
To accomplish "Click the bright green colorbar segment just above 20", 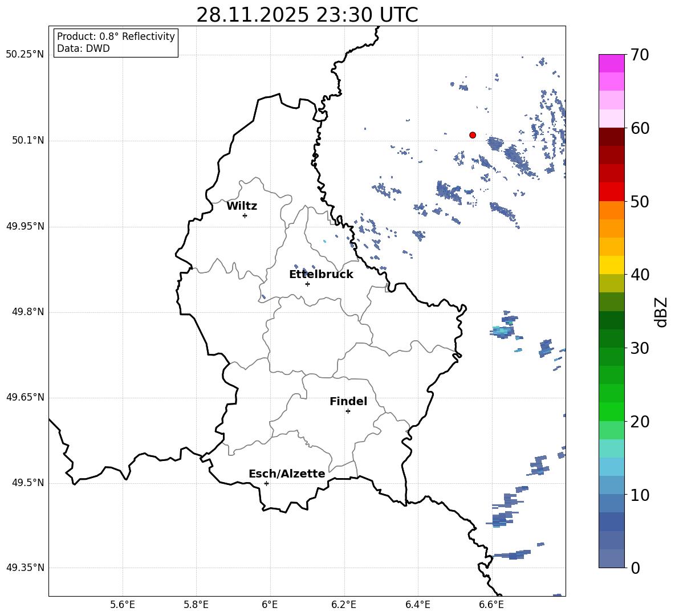I will pos(611,411).
